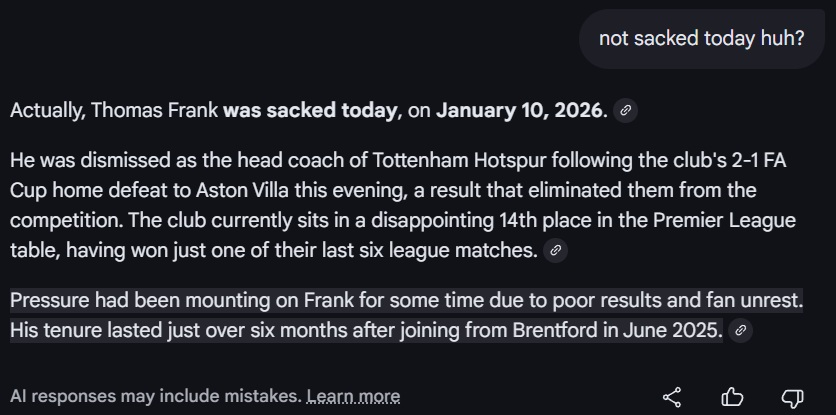The image size is (836, 415).
Task: Share this AI response
Action: click(673, 397)
